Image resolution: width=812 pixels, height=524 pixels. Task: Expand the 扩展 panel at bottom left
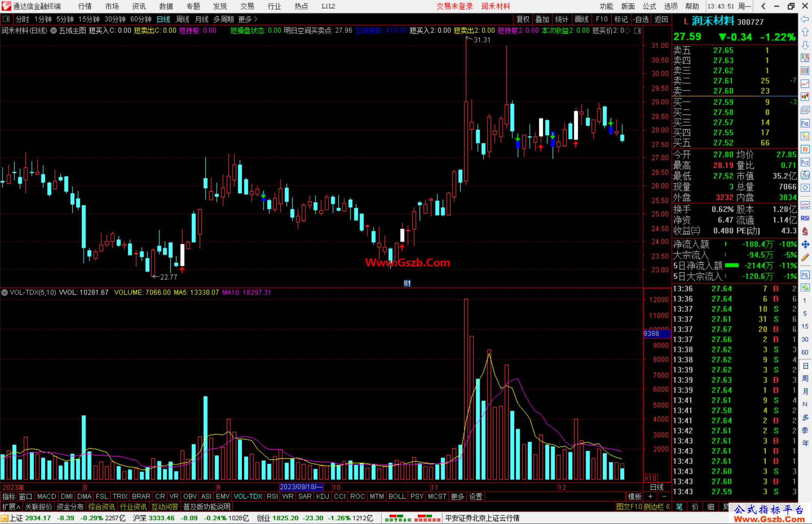tap(11, 507)
